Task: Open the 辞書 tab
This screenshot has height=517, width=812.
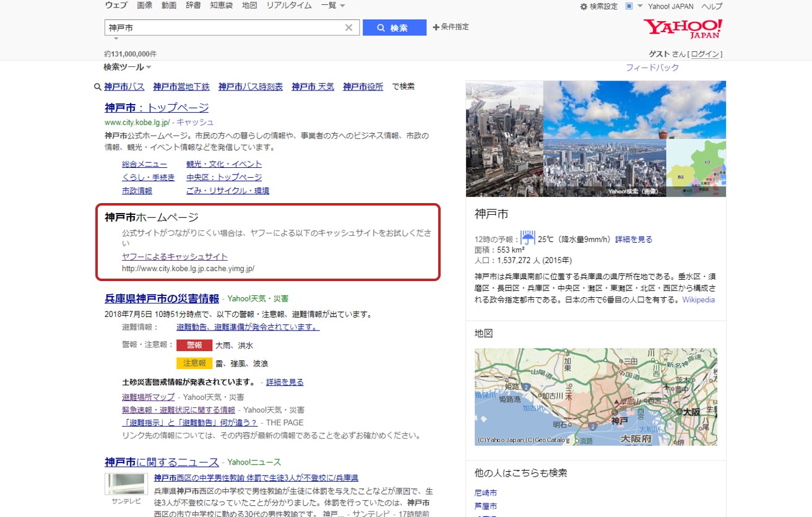Action: (193, 6)
